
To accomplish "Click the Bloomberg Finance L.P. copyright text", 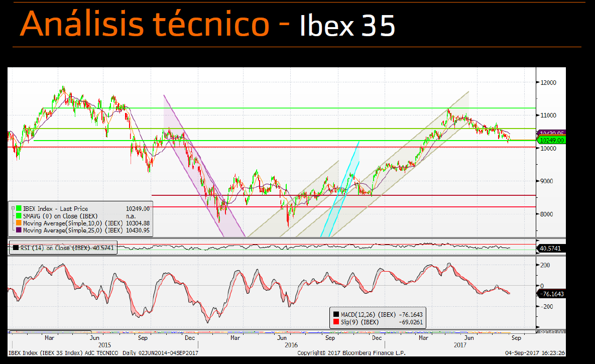I will coord(351,353).
